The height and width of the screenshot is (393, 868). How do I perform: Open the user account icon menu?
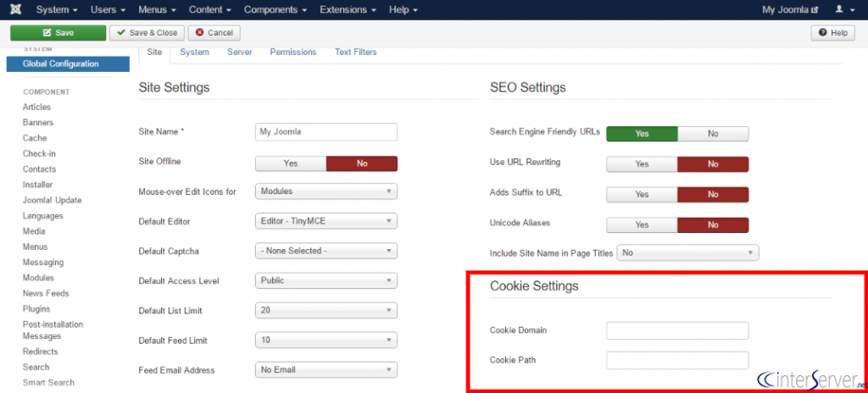coord(845,9)
